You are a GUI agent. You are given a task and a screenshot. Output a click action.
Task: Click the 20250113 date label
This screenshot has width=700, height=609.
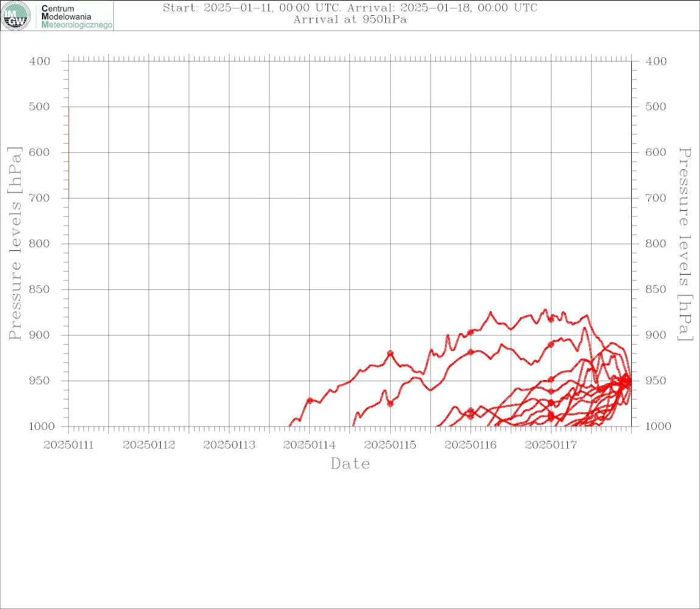click(229, 445)
